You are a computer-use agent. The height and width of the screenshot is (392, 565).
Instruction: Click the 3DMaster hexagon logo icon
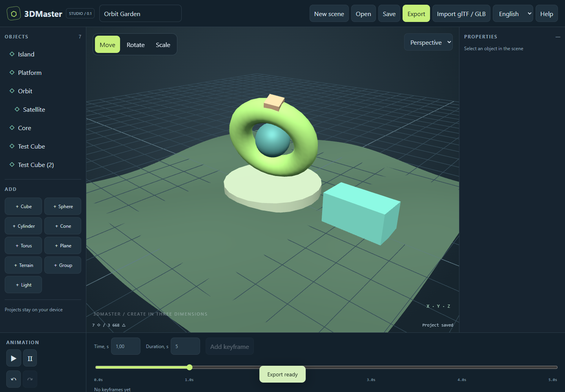[13, 14]
